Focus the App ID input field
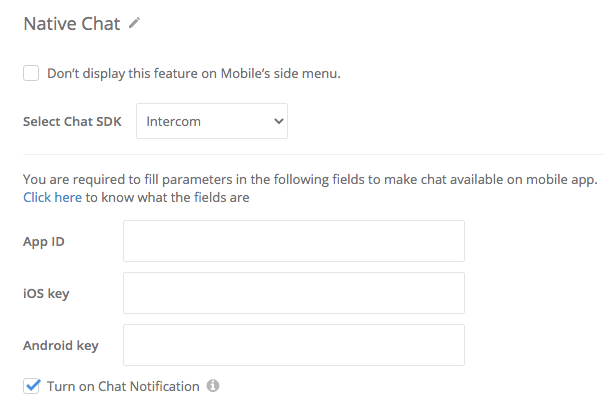Screen dimensions: 614x406 point(294,241)
